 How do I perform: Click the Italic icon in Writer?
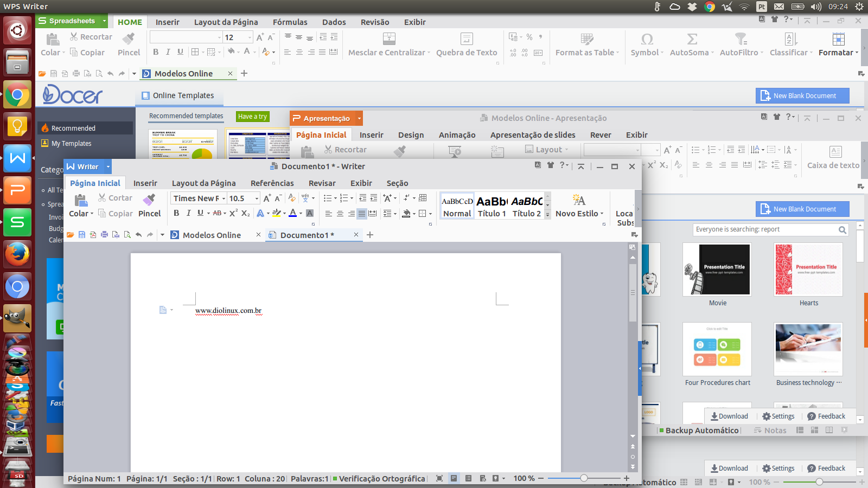pyautogui.click(x=188, y=213)
